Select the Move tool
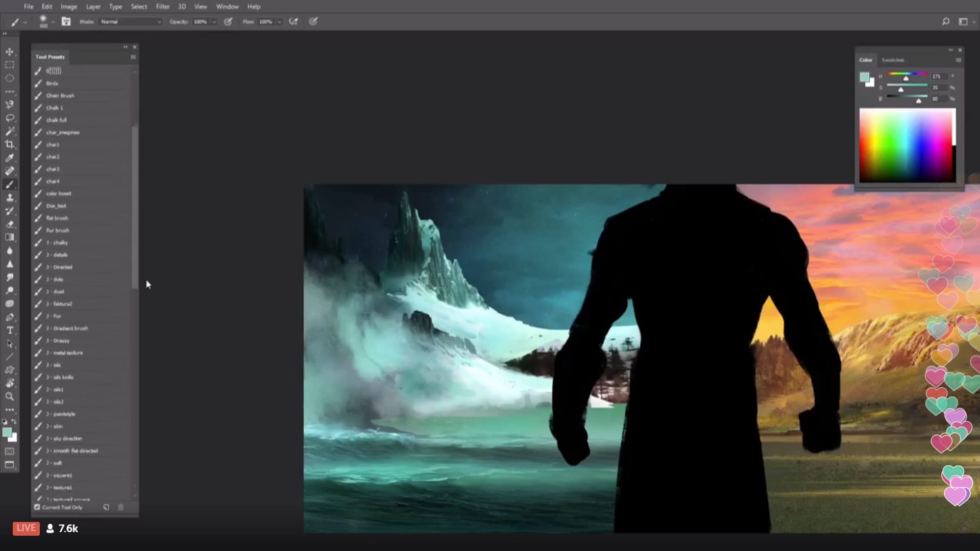The width and height of the screenshot is (980, 551). click(x=9, y=52)
